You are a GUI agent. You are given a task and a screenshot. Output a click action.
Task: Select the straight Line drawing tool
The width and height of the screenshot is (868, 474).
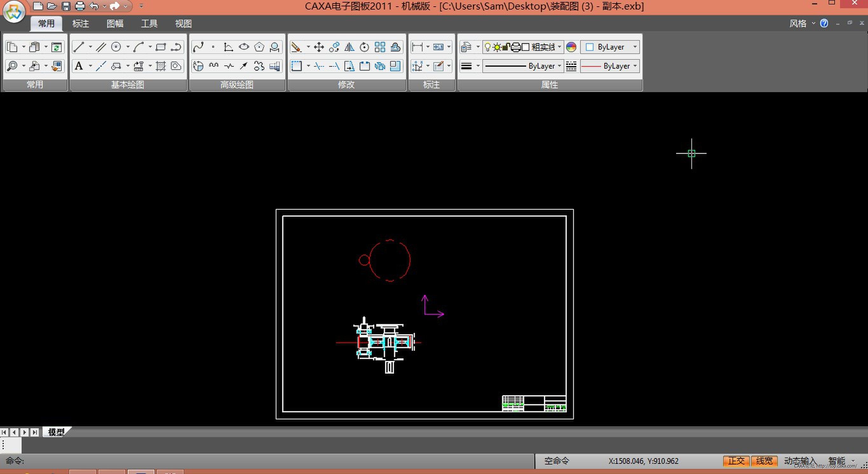tap(78, 47)
